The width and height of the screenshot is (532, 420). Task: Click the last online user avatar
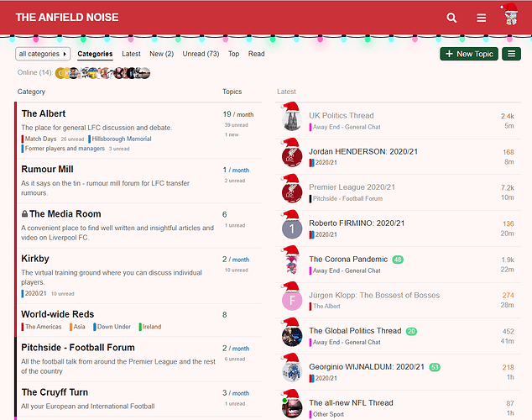145,73
